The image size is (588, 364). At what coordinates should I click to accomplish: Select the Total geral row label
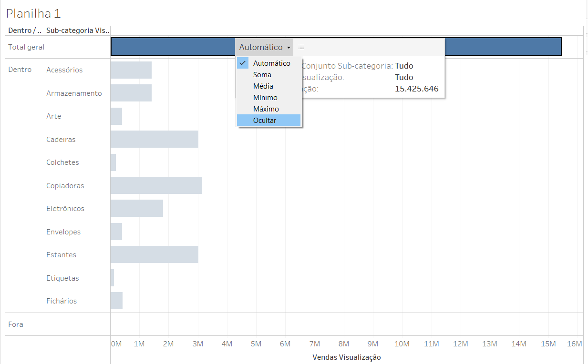pyautogui.click(x=26, y=47)
